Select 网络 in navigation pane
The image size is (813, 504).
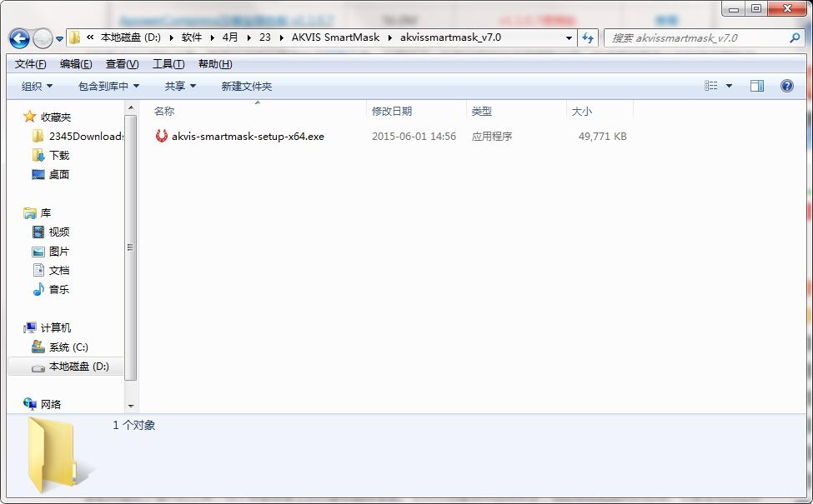pyautogui.click(x=50, y=405)
